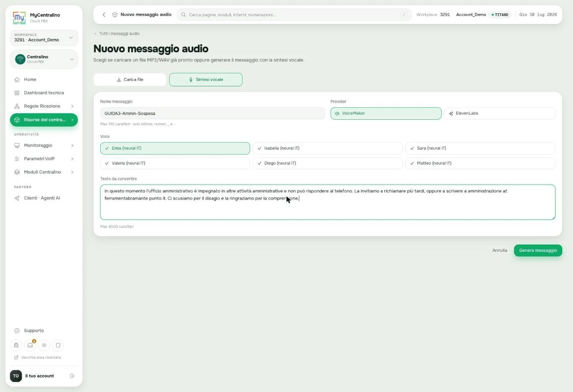Click the Home house icon
Image resolution: width=573 pixels, height=392 pixels.
17,80
